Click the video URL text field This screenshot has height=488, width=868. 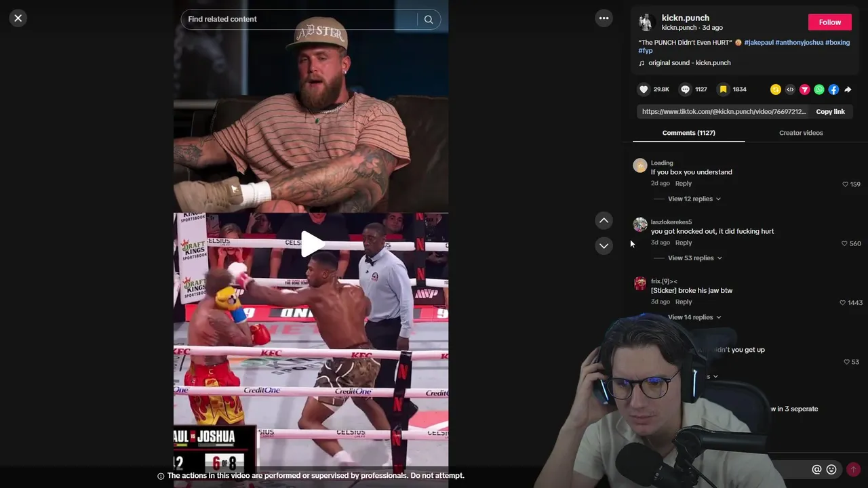click(x=724, y=112)
